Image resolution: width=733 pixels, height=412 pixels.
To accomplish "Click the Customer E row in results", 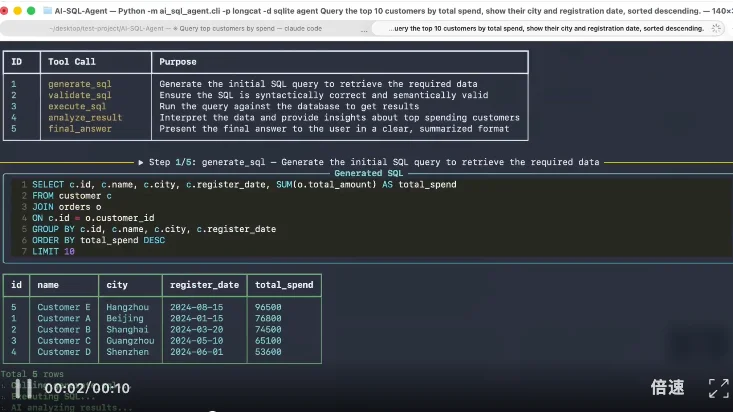I will pos(162,307).
